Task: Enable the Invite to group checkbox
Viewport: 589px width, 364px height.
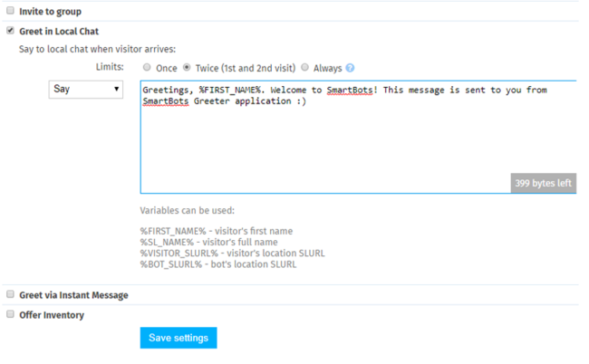Action: 11,11
